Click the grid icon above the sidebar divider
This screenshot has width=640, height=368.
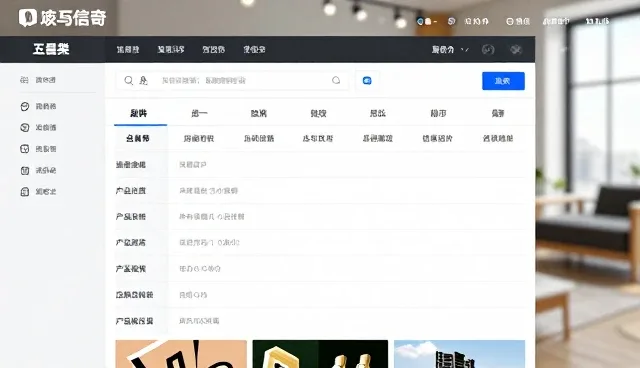(24, 80)
